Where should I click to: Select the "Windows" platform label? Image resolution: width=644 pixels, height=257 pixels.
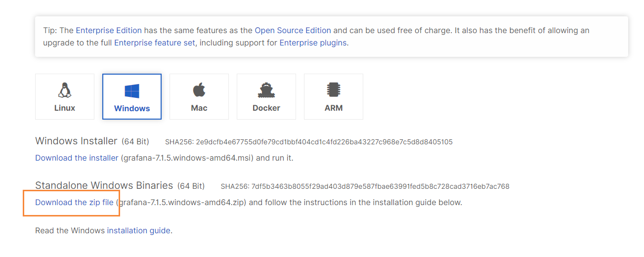[x=132, y=108]
